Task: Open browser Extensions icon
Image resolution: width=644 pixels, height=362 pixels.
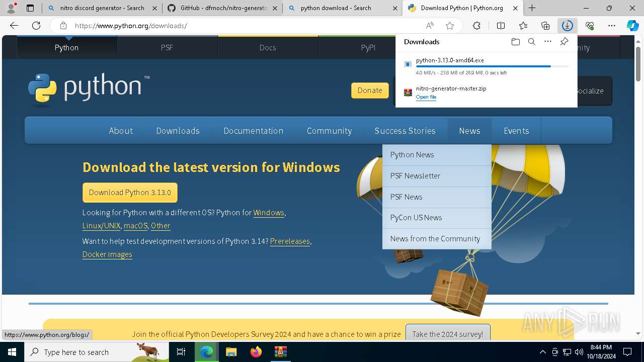Action: pyautogui.click(x=476, y=26)
